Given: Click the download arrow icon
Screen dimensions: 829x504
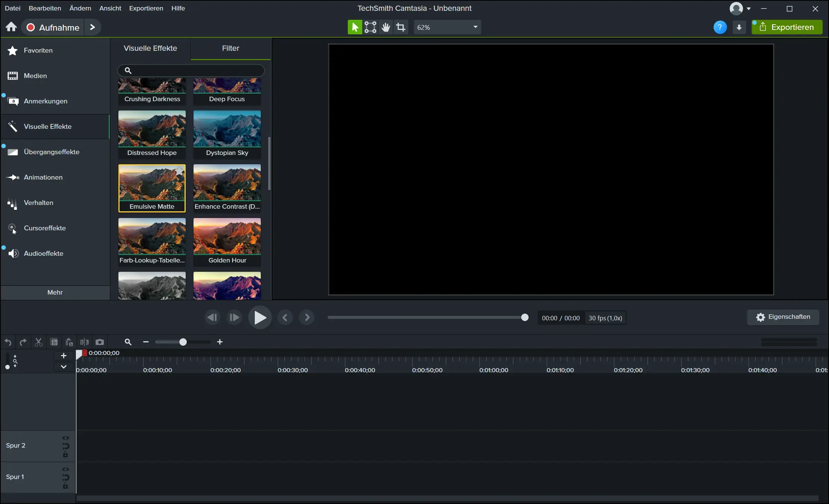Looking at the screenshot, I should tap(739, 27).
